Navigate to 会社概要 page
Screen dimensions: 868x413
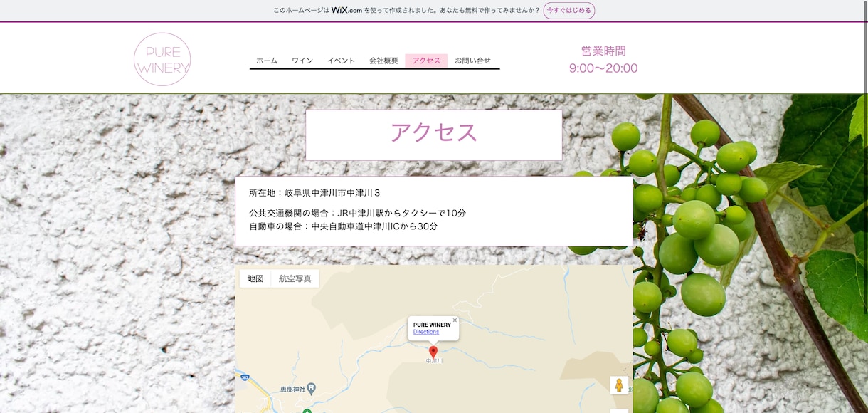coord(383,61)
